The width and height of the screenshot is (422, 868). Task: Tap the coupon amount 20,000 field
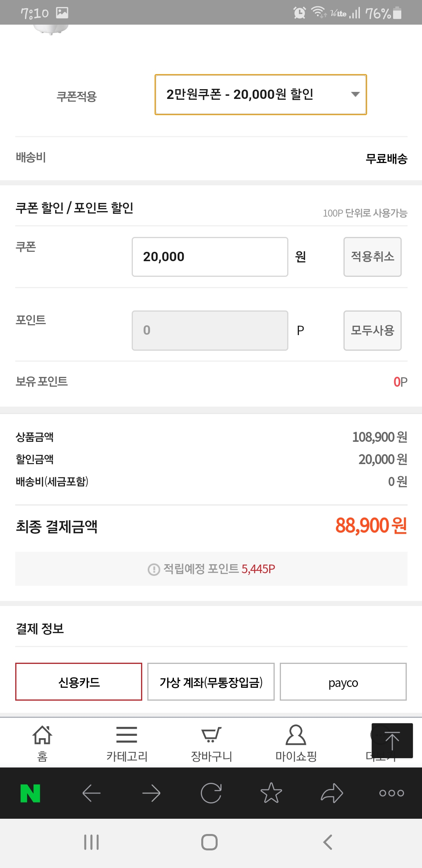tap(210, 257)
